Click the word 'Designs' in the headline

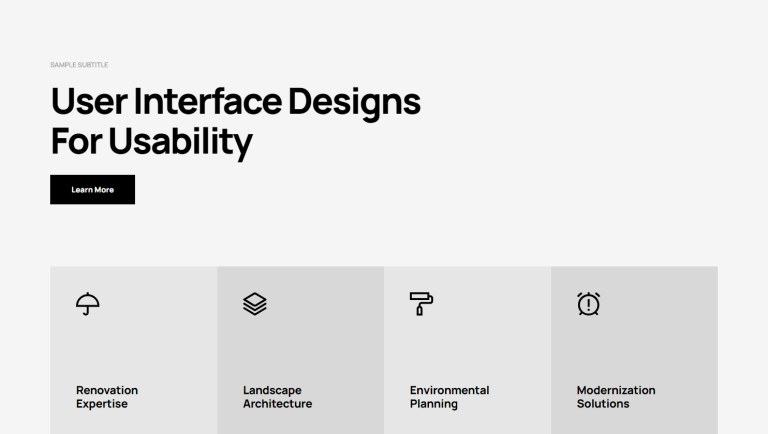pyautogui.click(x=354, y=102)
